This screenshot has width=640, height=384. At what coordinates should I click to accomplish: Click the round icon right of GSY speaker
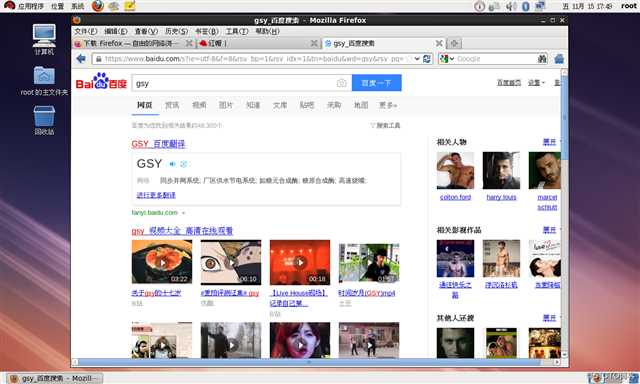(x=184, y=164)
